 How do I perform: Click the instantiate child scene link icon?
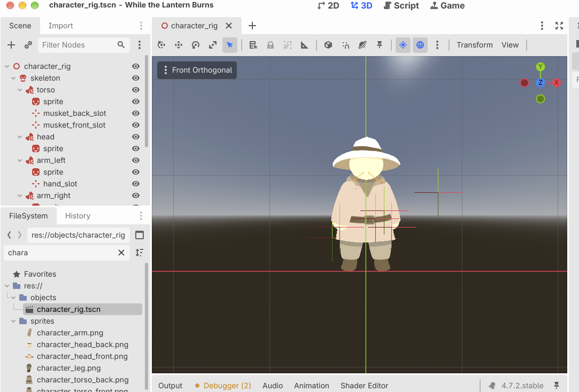point(28,45)
